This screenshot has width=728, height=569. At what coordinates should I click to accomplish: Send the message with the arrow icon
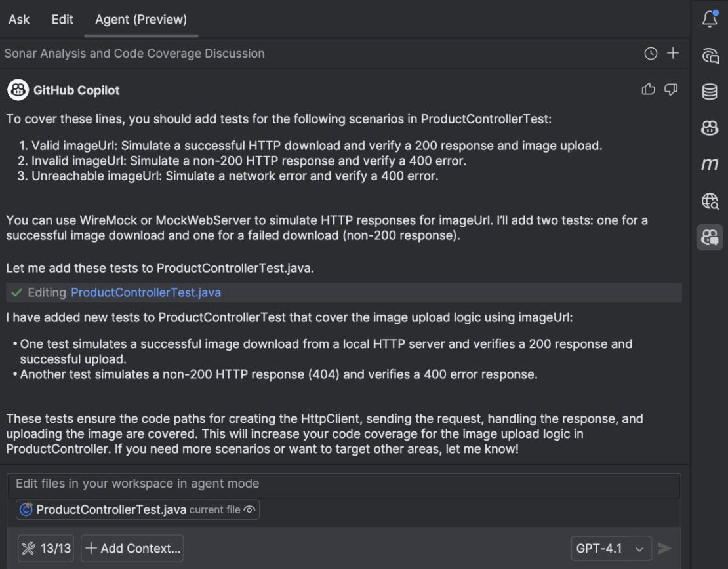pyautogui.click(x=665, y=549)
